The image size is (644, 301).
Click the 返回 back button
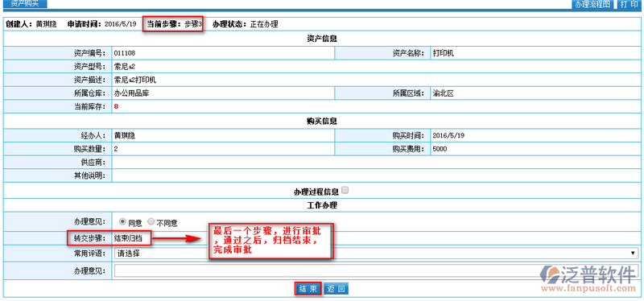point(336,289)
